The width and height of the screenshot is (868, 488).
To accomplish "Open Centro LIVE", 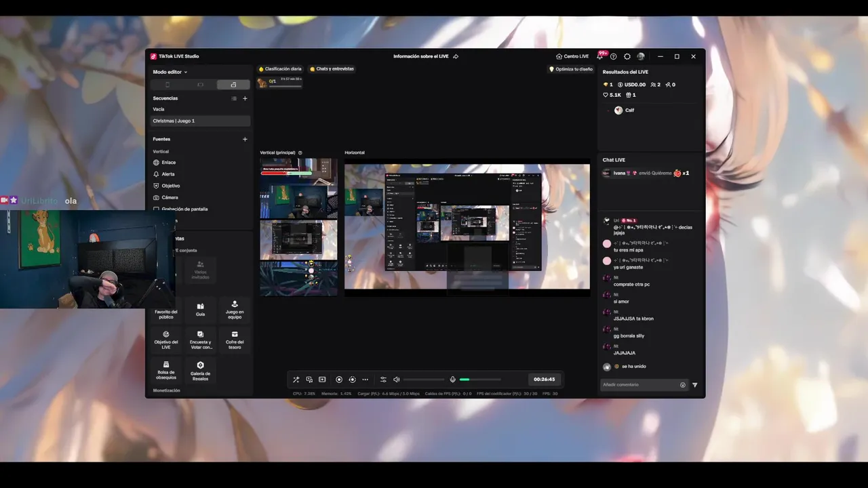I will pos(572,56).
